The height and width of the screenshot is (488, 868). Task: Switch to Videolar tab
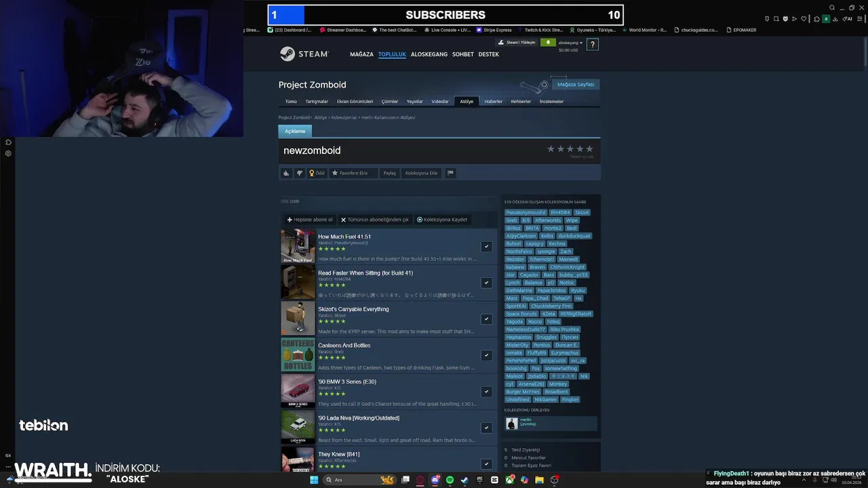(x=440, y=102)
